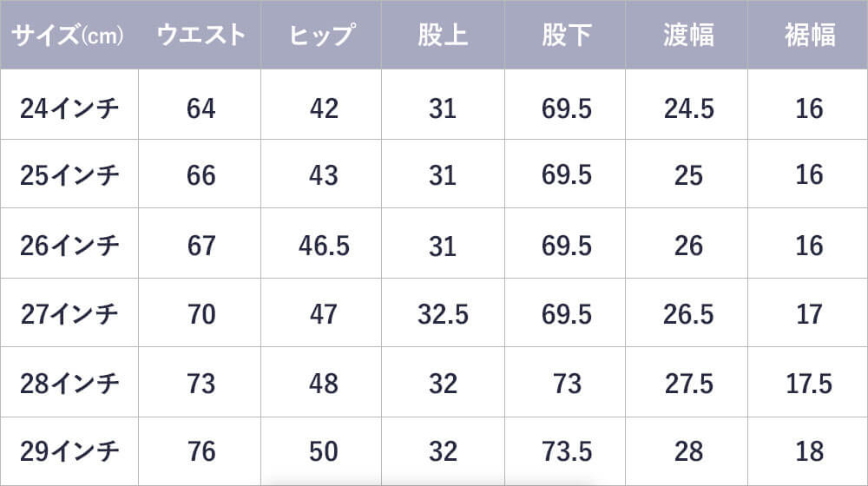This screenshot has height=486, width=868.
Task: Select the inseam value 73.5 cell
Action: pos(567,451)
